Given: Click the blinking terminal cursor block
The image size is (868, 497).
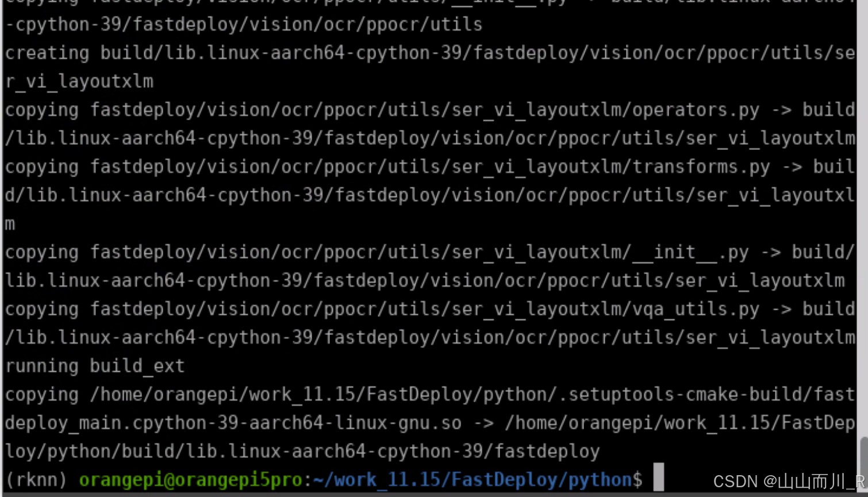Looking at the screenshot, I should [657, 479].
